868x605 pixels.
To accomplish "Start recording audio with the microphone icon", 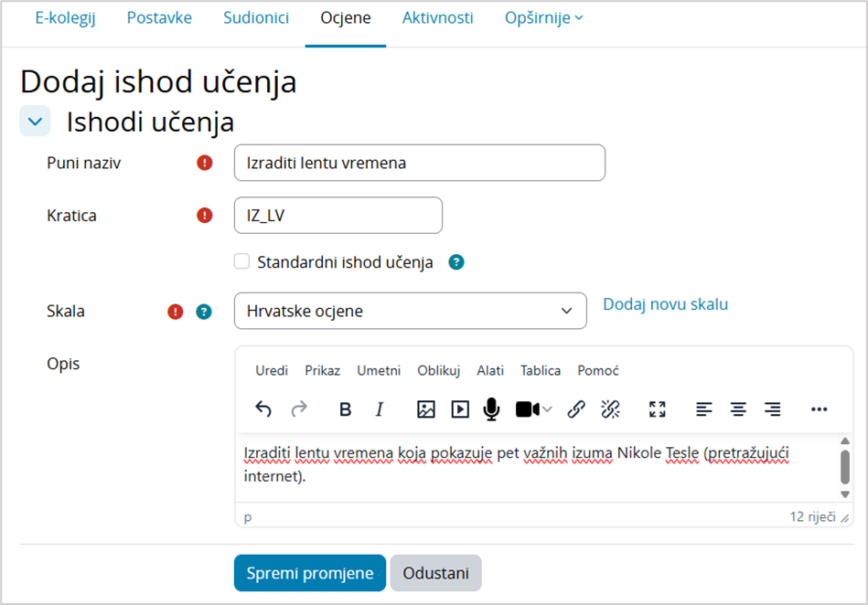I will point(494,409).
